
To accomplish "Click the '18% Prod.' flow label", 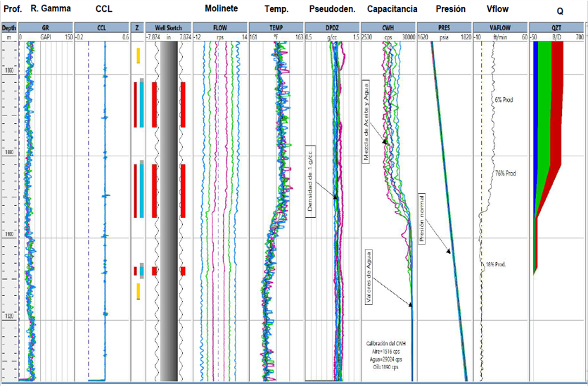I will 496,264.
